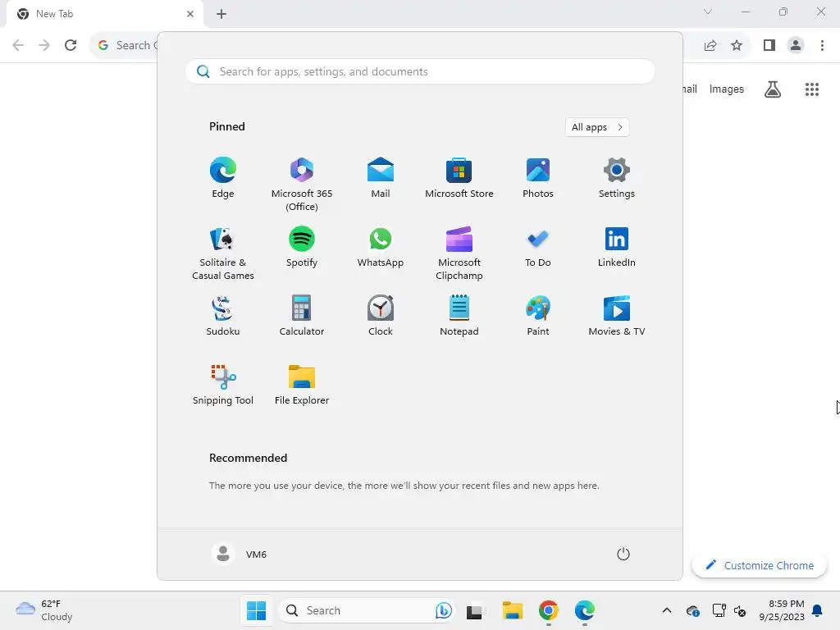This screenshot has height=630, width=840.
Task: Open Movies & TV app
Action: coord(617,316)
